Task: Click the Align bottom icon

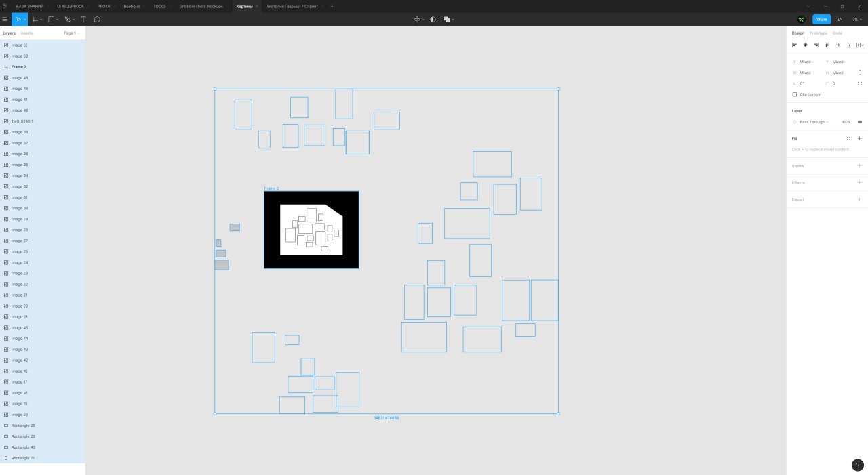Action: pyautogui.click(x=849, y=45)
